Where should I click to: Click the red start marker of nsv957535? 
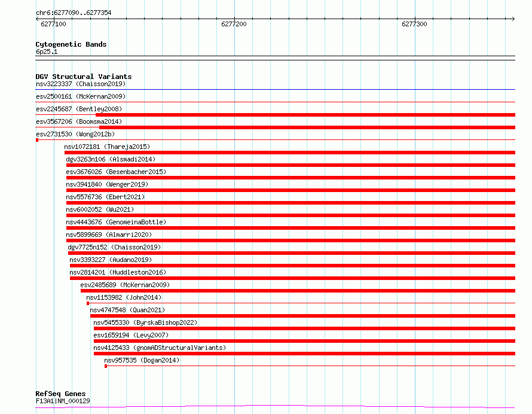tap(106, 366)
